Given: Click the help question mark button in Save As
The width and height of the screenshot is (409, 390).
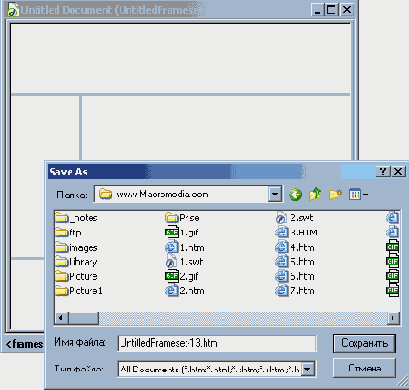Looking at the screenshot, I should coord(383,171).
